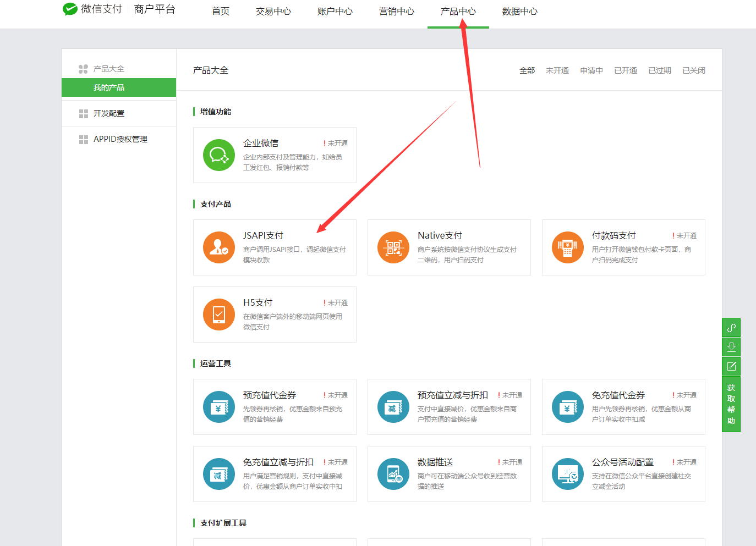Click the 免充值代金券 coupon icon
This screenshot has width=756, height=546.
pyautogui.click(x=568, y=407)
